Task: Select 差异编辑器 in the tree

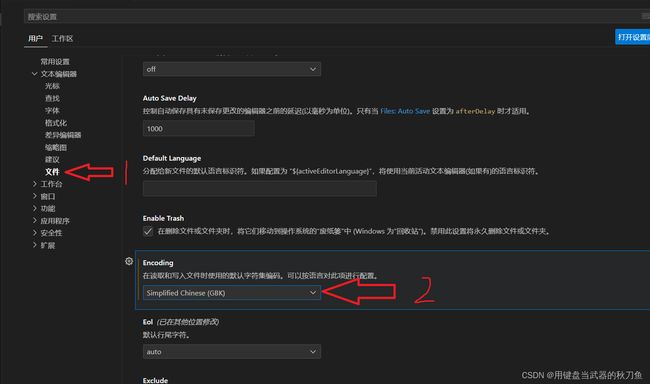Action: pyautogui.click(x=63, y=135)
